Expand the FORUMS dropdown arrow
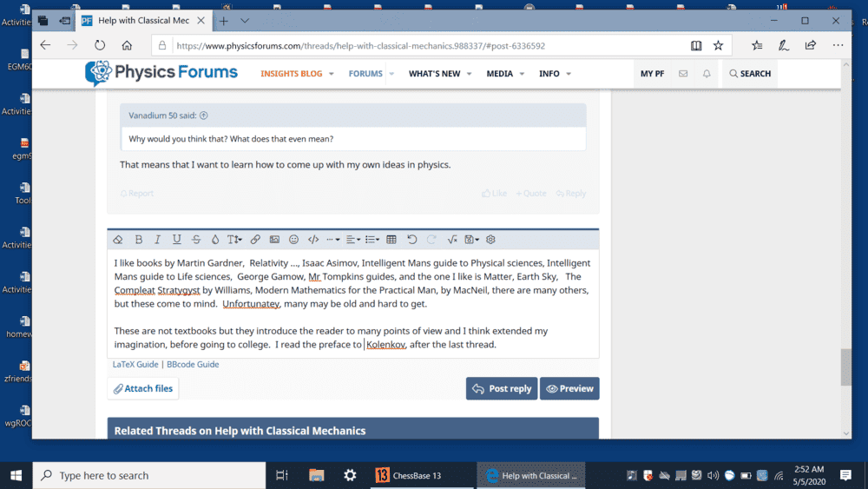Screen dimensions: 868x489 [x=391, y=74]
